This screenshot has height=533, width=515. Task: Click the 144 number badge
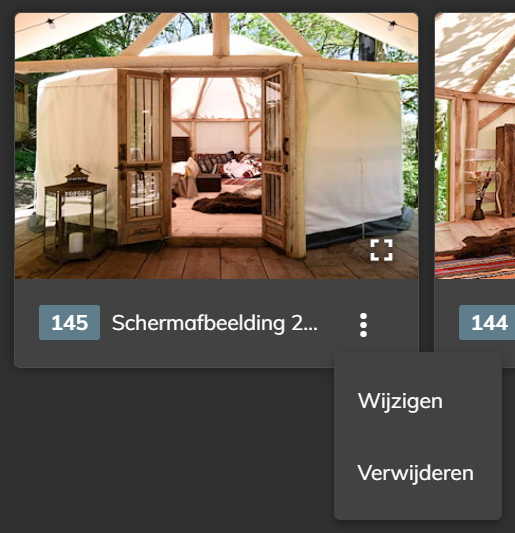[488, 322]
